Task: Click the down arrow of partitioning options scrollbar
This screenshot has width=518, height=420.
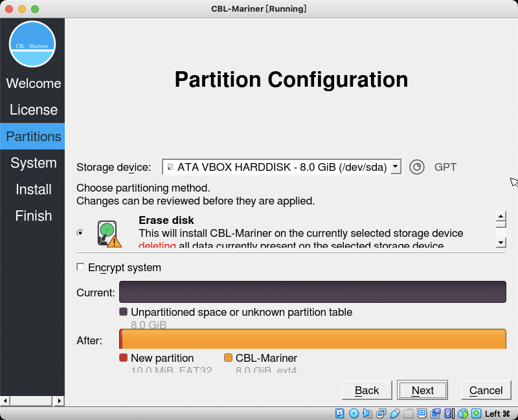Action: point(501,243)
